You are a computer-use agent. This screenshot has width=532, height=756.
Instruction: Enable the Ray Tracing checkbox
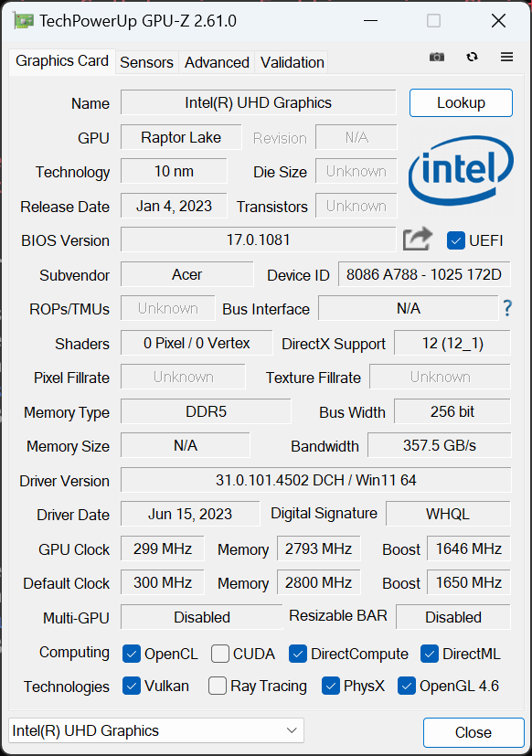[218, 686]
